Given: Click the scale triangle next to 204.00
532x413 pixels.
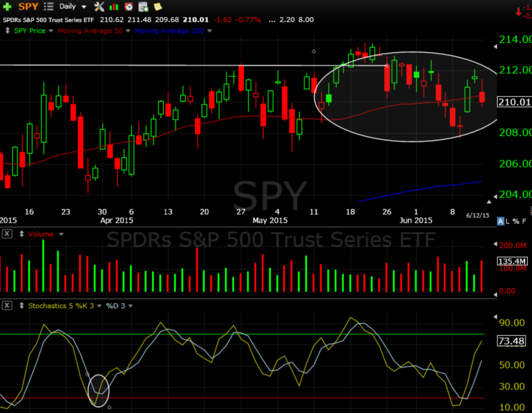Looking at the screenshot, I should [x=495, y=196].
